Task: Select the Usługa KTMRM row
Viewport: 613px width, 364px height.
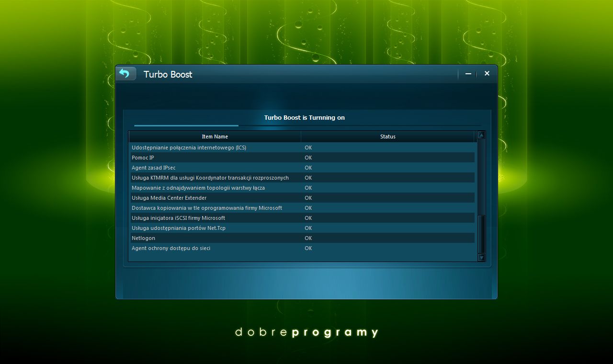Action: [x=302, y=178]
